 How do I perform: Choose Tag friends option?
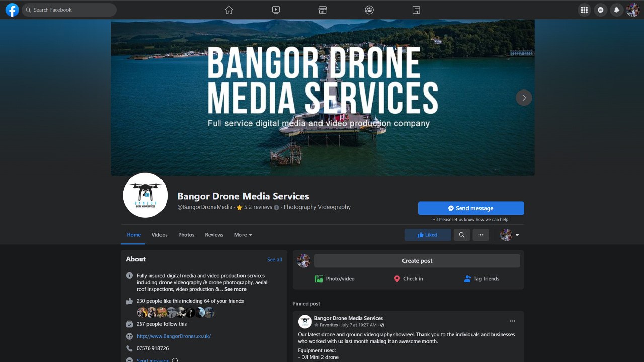pos(481,279)
